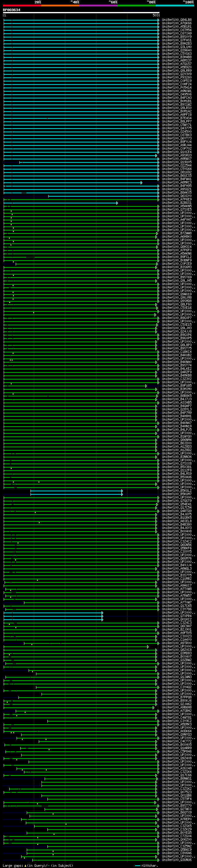The image size is (197, 868).
Task: Select the UniRef100_B5KUM7 label
Action: (x=177, y=494)
